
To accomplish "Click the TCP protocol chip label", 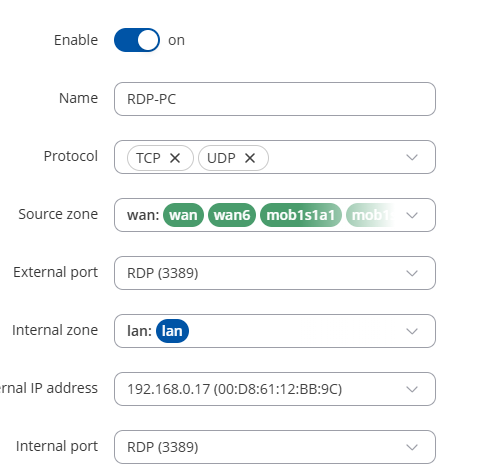I will (148, 158).
